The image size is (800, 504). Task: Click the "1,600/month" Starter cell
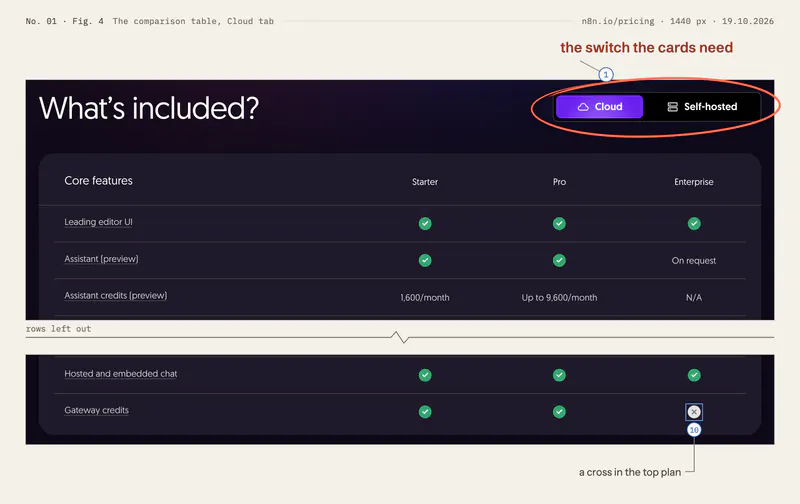425,297
